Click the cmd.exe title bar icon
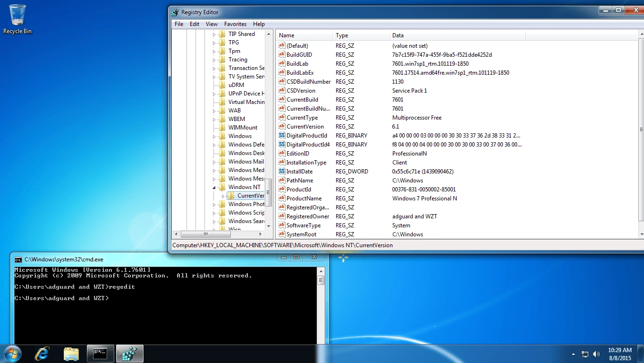Screen dimensions: 644x363 (x=18, y=259)
